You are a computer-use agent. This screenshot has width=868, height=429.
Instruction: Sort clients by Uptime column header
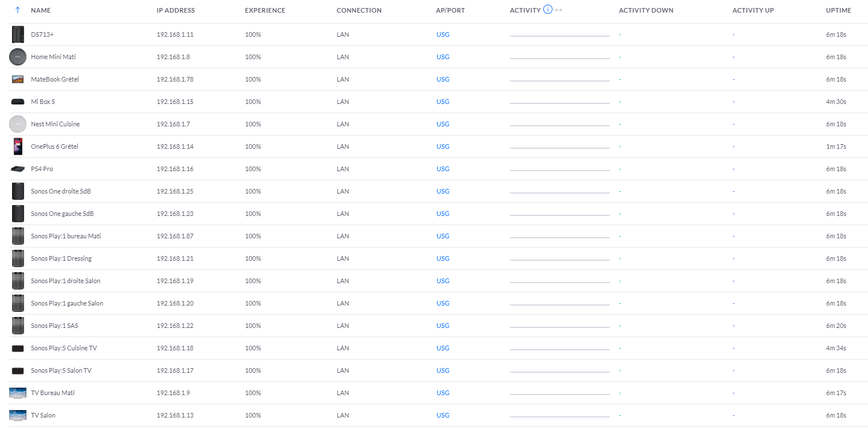[838, 10]
